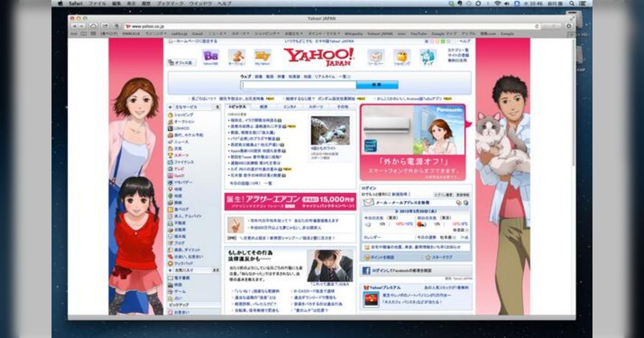Click the My Yahoo! icon
Viewport: 644px width, 338px height.
click(262, 56)
